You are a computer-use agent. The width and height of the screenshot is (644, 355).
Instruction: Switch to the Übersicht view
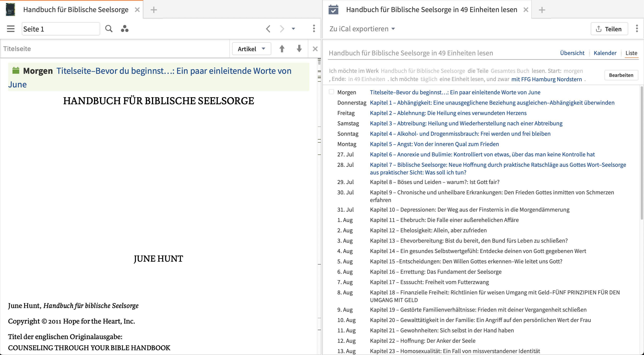[x=572, y=53]
